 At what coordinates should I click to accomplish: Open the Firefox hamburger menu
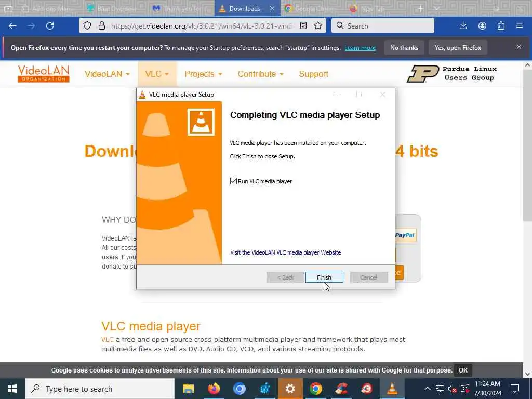coord(520,26)
